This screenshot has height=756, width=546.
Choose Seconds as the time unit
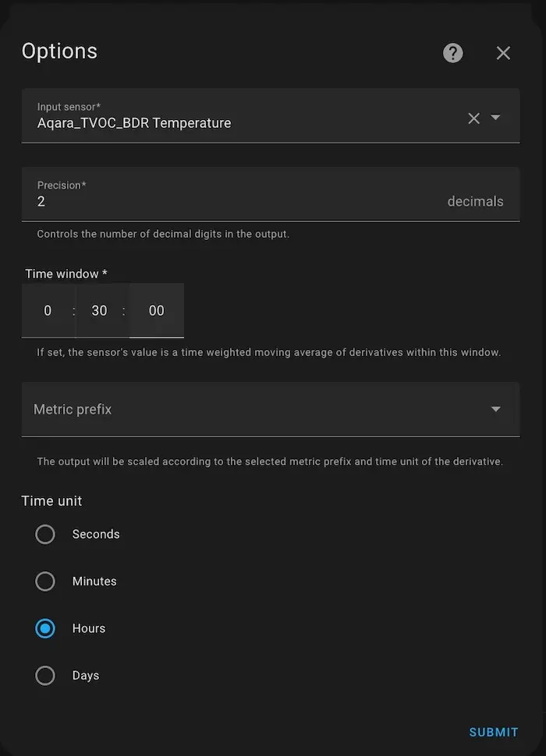point(45,534)
